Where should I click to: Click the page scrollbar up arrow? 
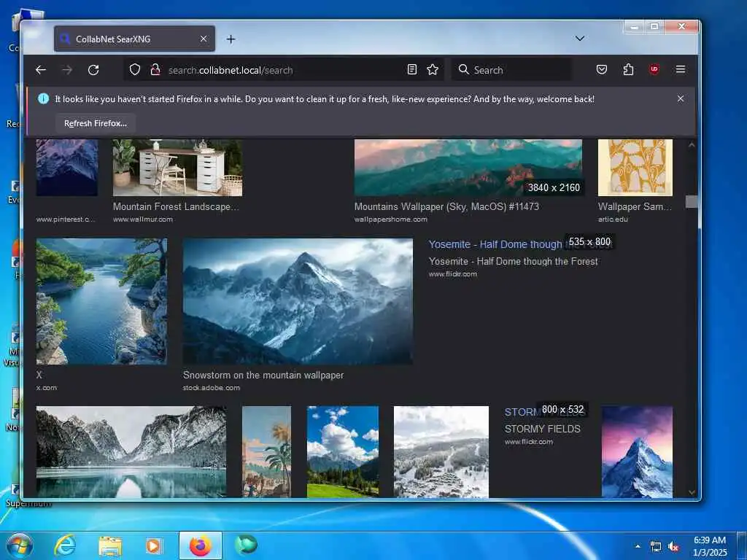[x=692, y=145]
